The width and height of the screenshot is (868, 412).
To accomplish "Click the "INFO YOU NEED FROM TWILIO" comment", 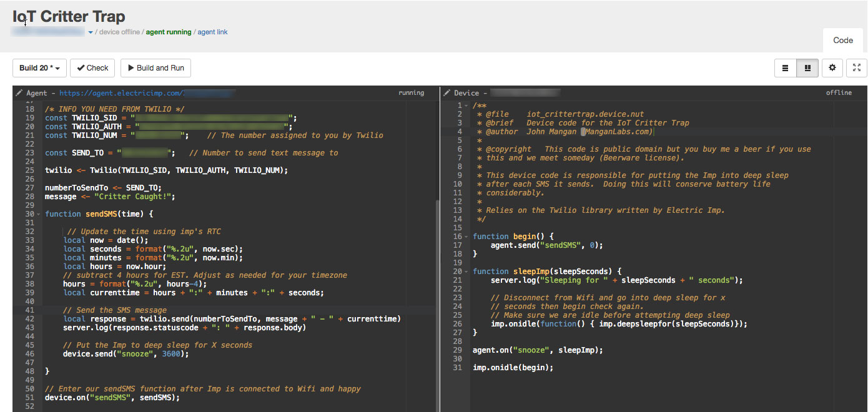I will pyautogui.click(x=114, y=109).
